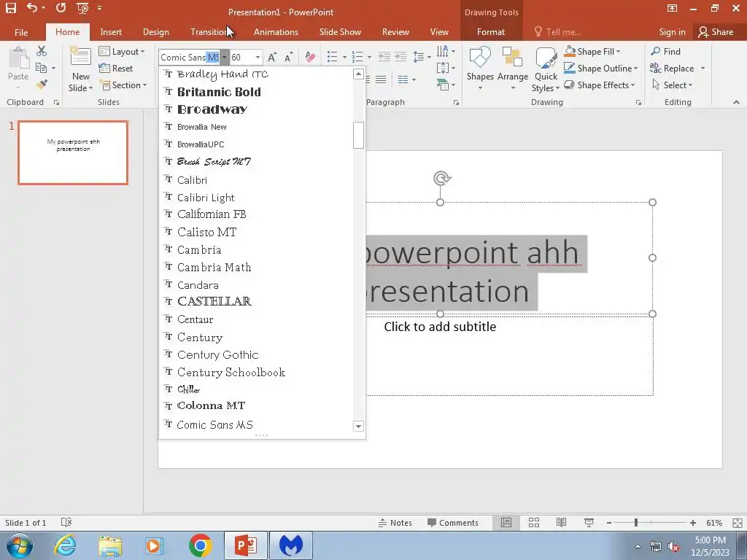The width and height of the screenshot is (747, 560).
Task: Click Replace in the Editing group
Action: point(672,68)
